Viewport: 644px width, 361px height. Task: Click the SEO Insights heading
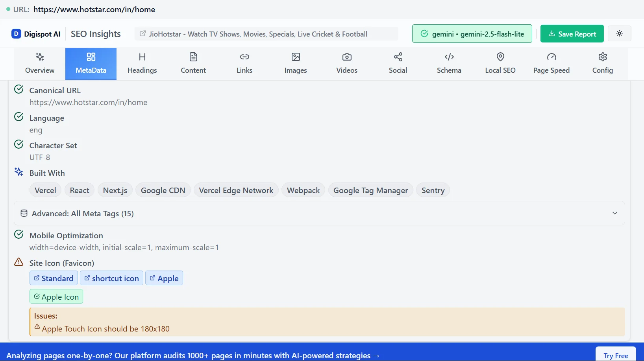tap(96, 34)
